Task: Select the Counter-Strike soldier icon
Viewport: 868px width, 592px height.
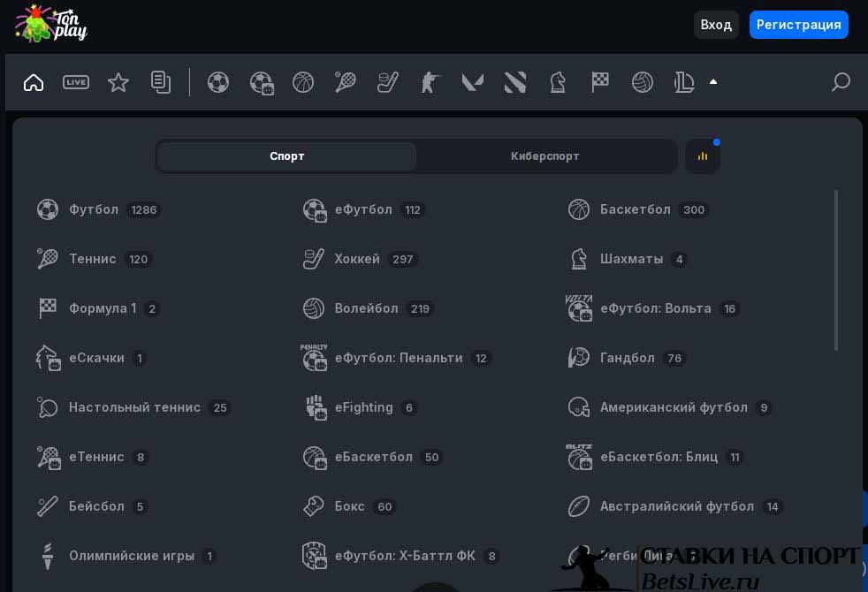Action: point(430,82)
